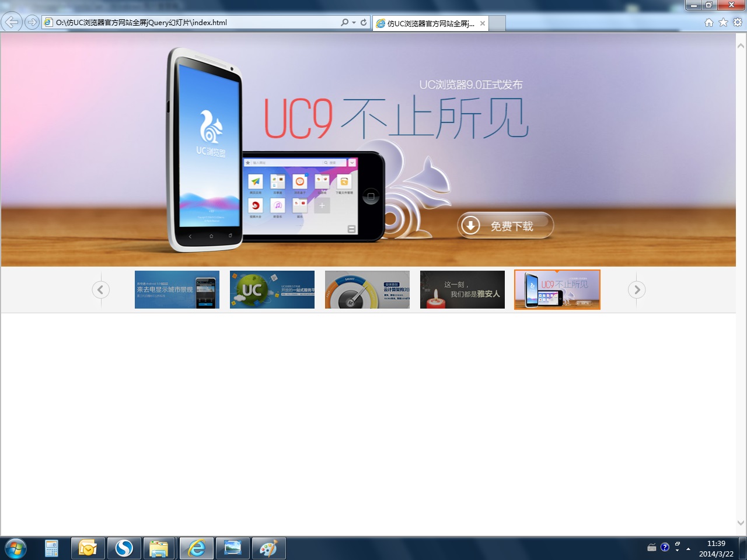This screenshot has height=560, width=747.
Task: Click the keyboard tray icon
Action: pos(652,548)
